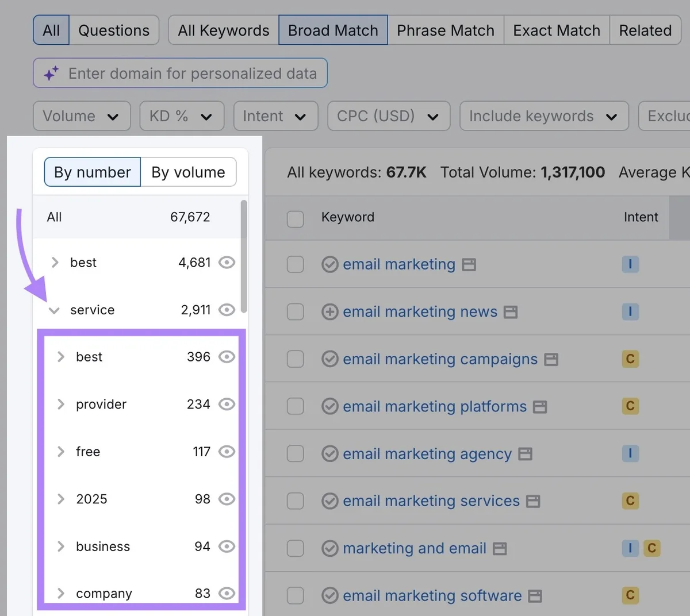690x616 pixels.
Task: Click the sparkle icon in the domain field
Action: tap(51, 74)
